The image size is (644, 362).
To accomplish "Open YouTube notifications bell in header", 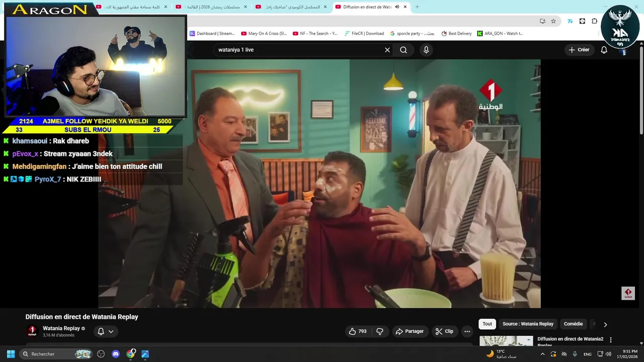I will click(x=604, y=50).
